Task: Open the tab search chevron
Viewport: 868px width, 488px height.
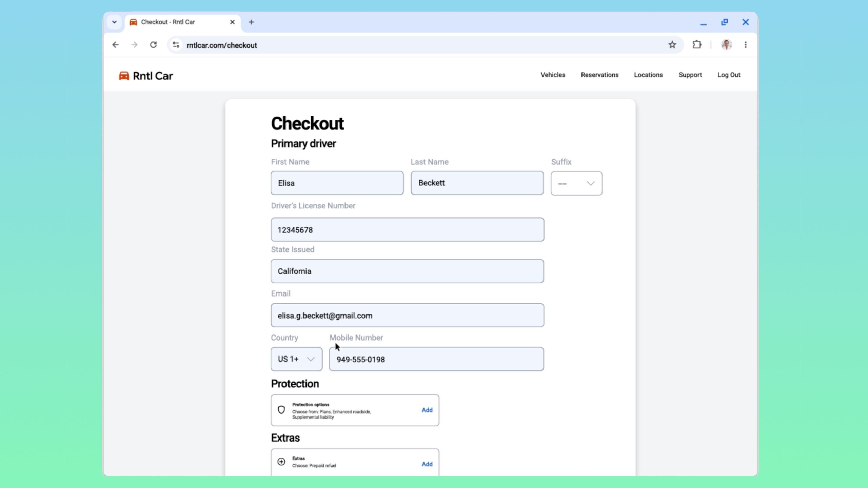Action: tap(114, 22)
